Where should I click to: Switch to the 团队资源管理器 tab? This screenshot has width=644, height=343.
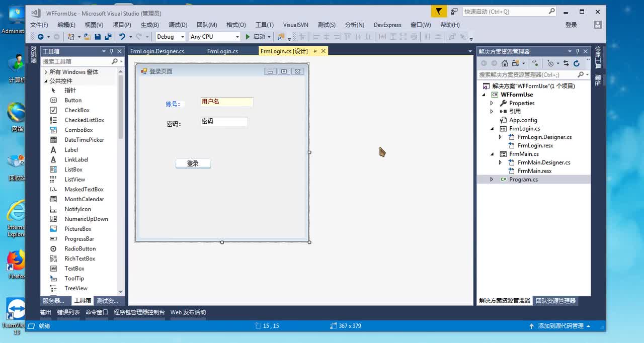555,301
